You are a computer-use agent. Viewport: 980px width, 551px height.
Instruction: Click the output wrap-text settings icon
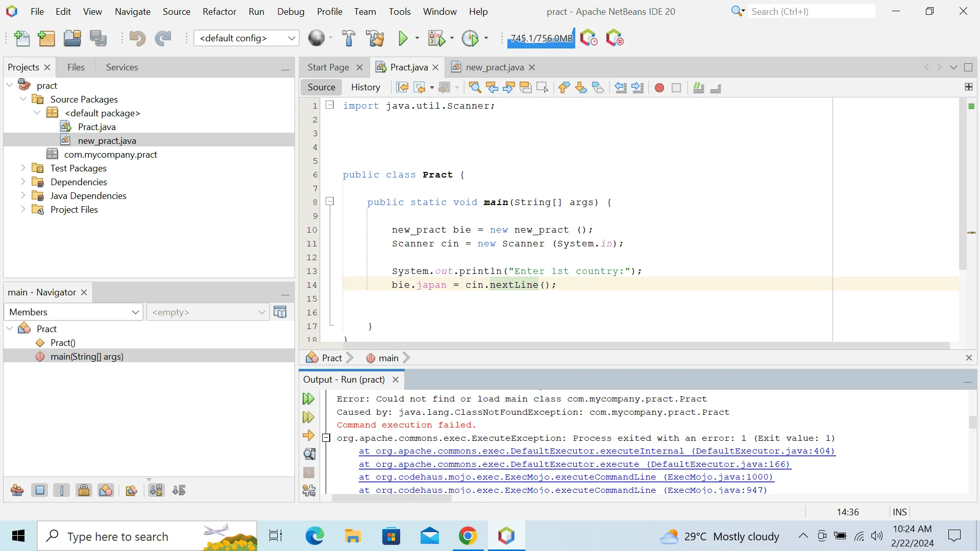[309, 491]
